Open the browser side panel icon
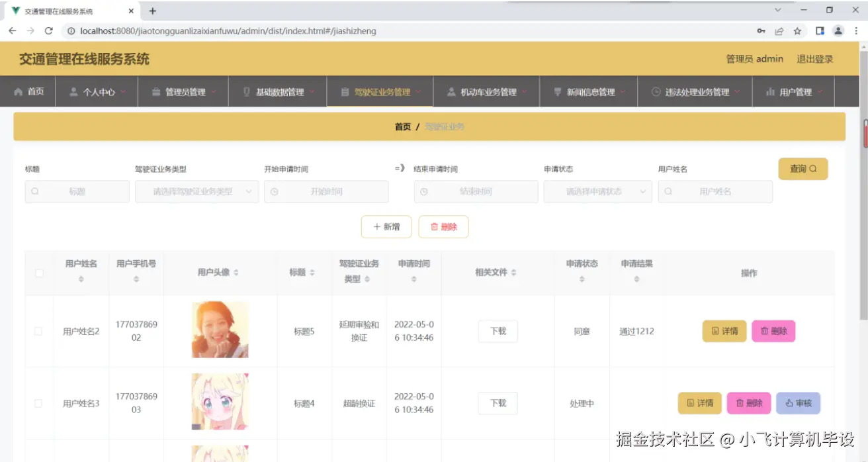 820,31
